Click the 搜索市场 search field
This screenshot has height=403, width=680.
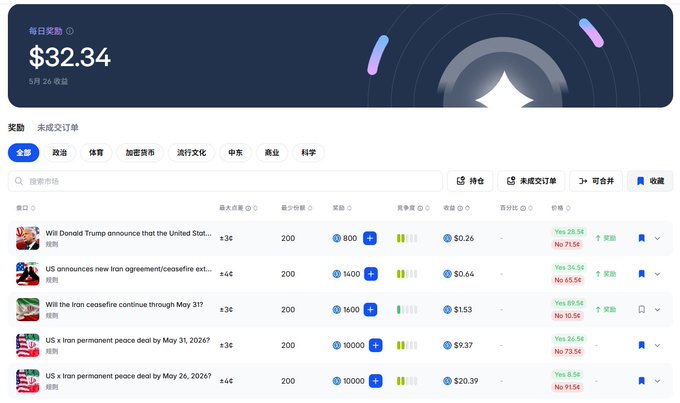tap(225, 181)
